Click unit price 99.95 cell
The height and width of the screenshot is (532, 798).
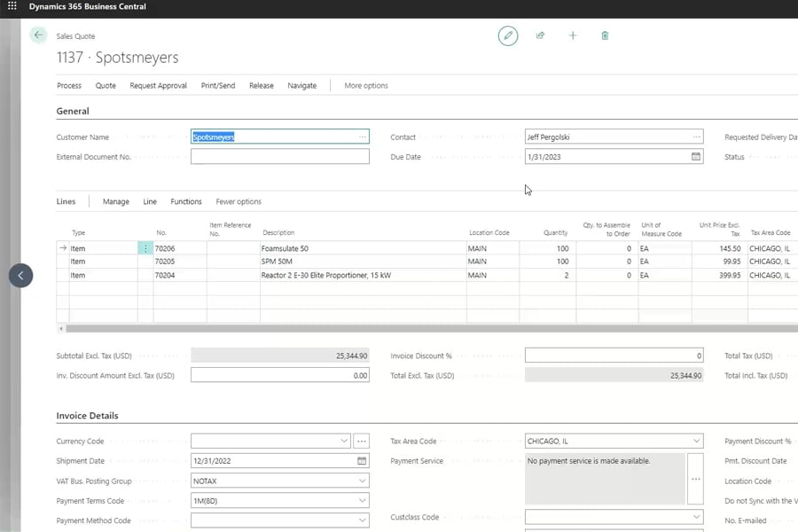point(720,262)
